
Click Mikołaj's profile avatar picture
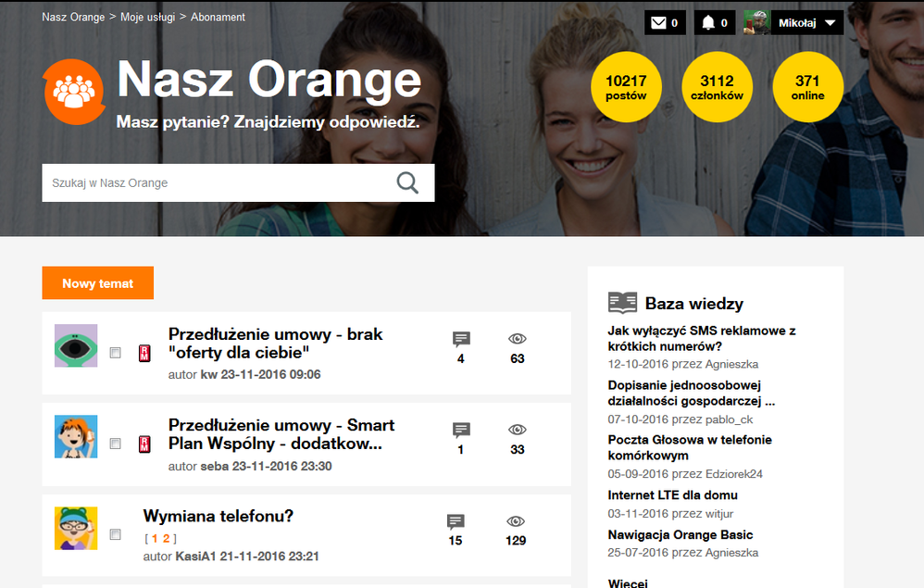(x=756, y=23)
